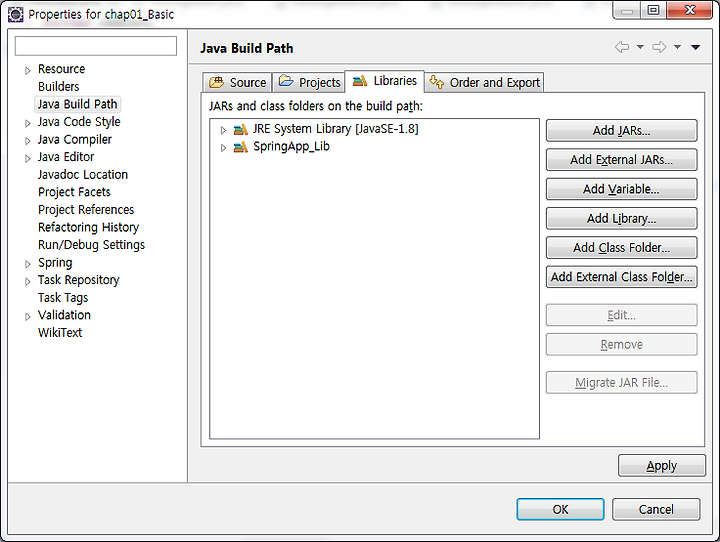Select Java Editor tree item
720x542 pixels.
[66, 157]
